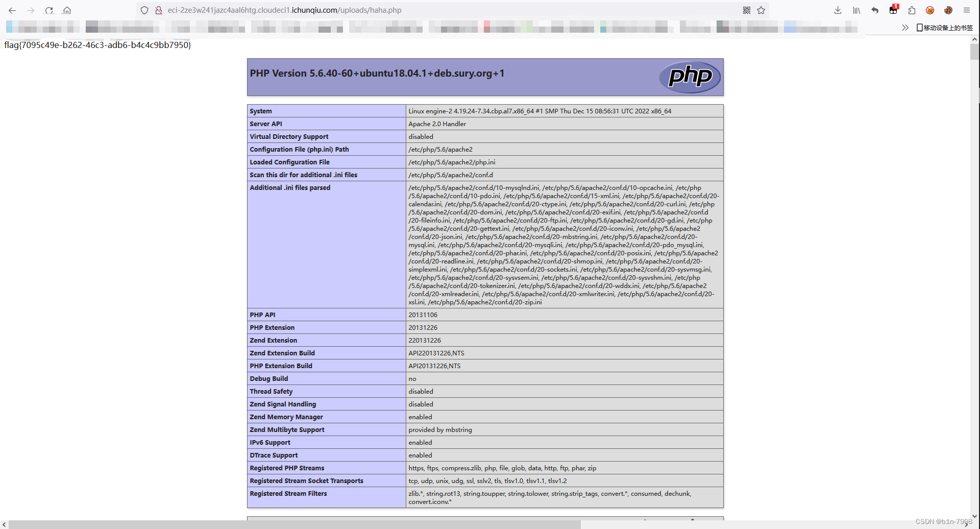Click the Registered Stream Filters label
Image resolution: width=980 pixels, height=529 pixels.
288,494
